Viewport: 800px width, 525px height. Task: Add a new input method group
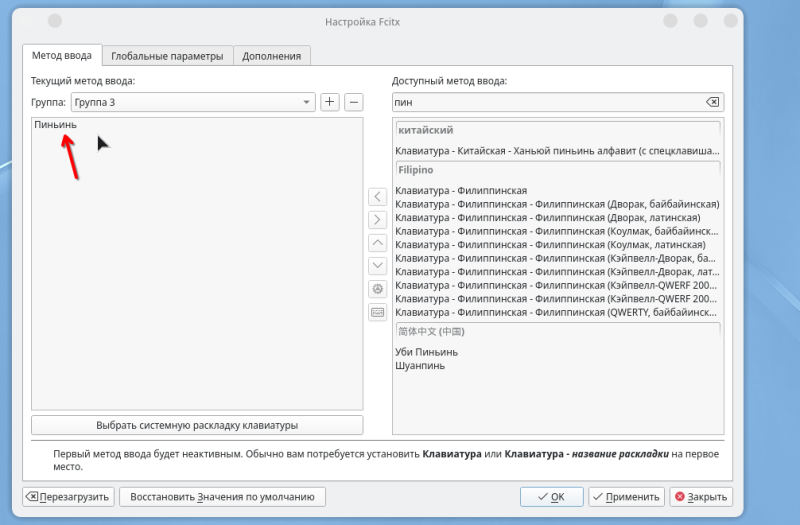pos(330,102)
